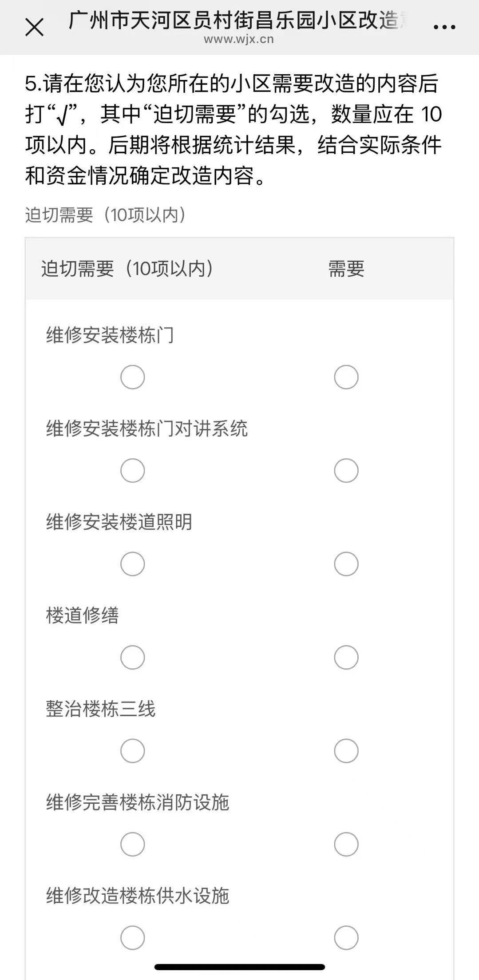479x980 pixels.
Task: Mark 维修安装楼栋门对讲系统 as 迫切需要
Action: click(x=133, y=471)
